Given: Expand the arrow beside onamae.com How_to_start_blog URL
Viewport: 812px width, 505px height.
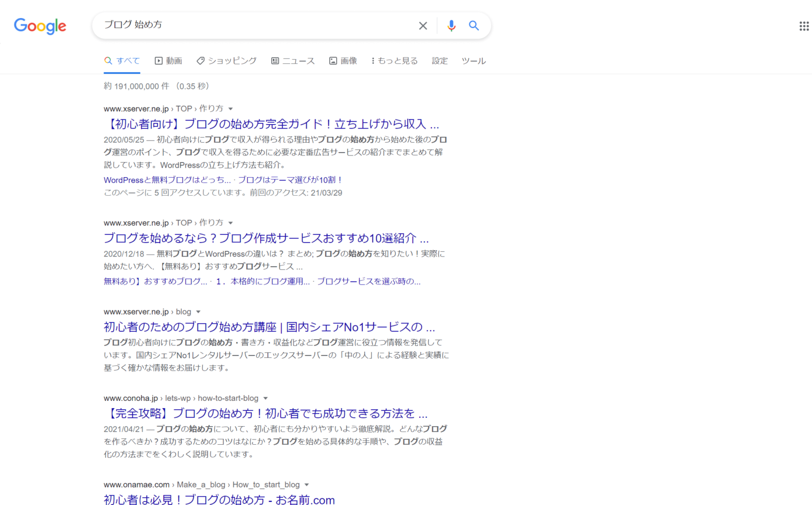Looking at the screenshot, I should pos(307,485).
